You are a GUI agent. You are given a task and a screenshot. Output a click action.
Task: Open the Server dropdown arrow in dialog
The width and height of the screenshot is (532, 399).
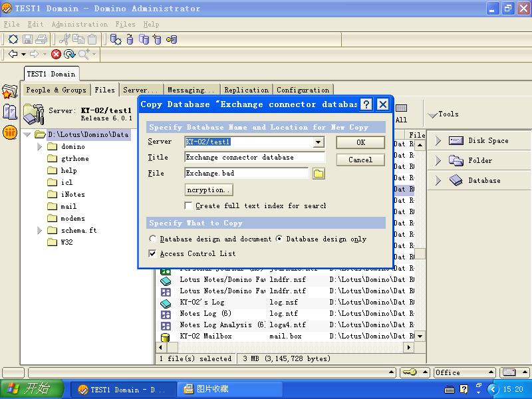(x=319, y=142)
